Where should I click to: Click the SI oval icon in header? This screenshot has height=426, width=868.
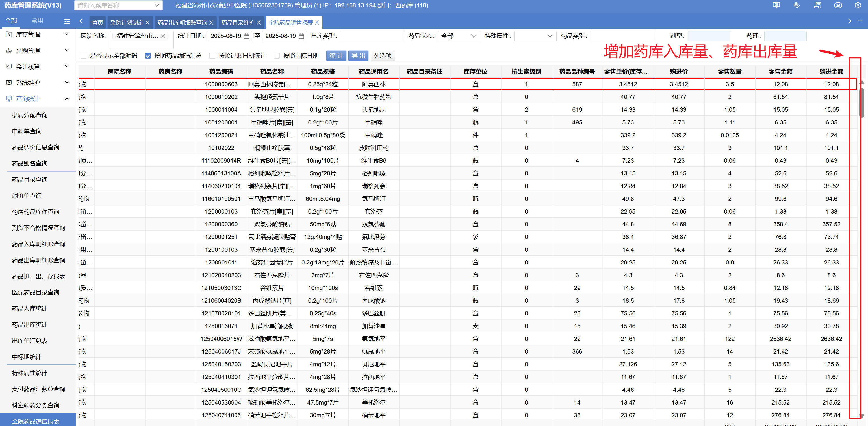point(838,5)
